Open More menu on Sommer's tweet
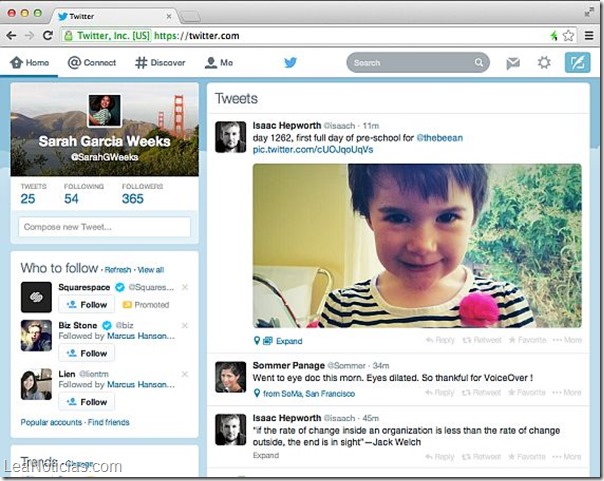 tap(567, 392)
